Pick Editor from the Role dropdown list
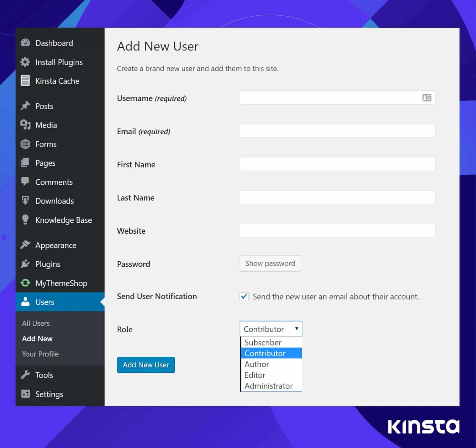Image resolution: width=476 pixels, height=448 pixels. pyautogui.click(x=255, y=375)
